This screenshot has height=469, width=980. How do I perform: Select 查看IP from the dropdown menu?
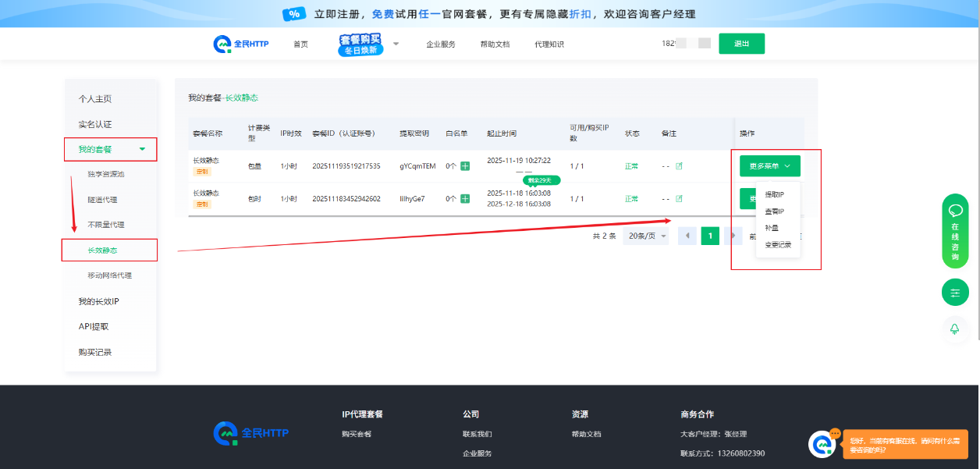click(774, 211)
